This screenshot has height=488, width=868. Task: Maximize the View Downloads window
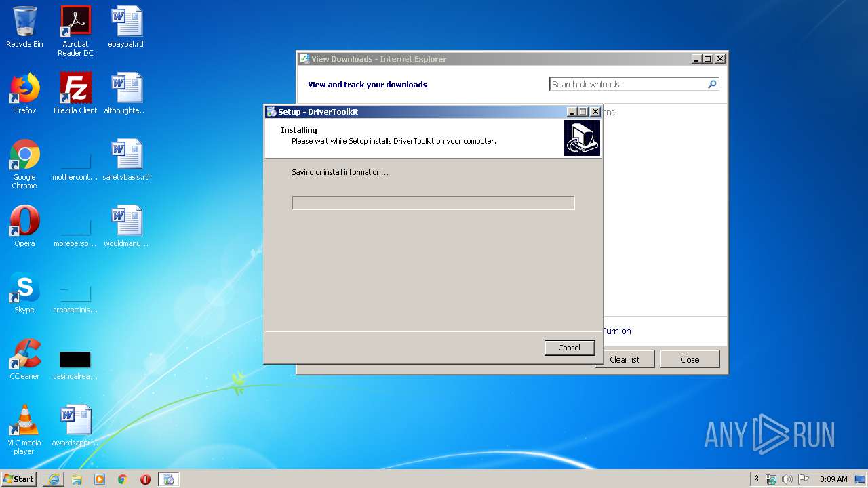tap(708, 59)
